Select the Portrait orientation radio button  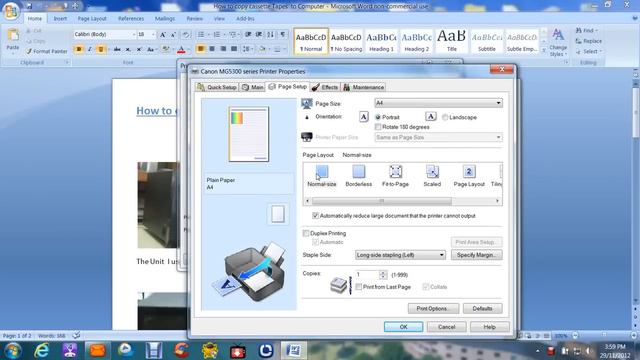(378, 117)
